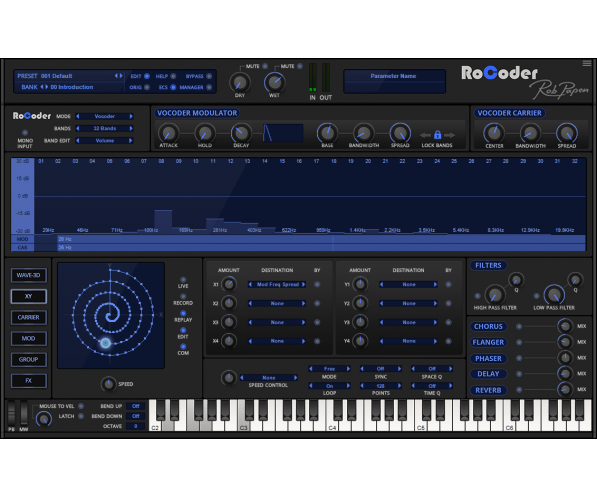Click the pitch bend PB wheel
This screenshot has height=497, width=597.
pos(11,413)
